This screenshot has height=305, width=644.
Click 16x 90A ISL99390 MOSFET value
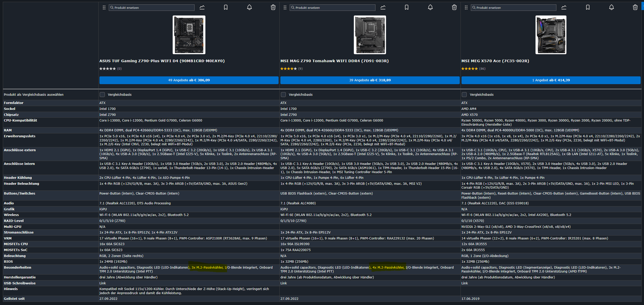[x=295, y=244]
